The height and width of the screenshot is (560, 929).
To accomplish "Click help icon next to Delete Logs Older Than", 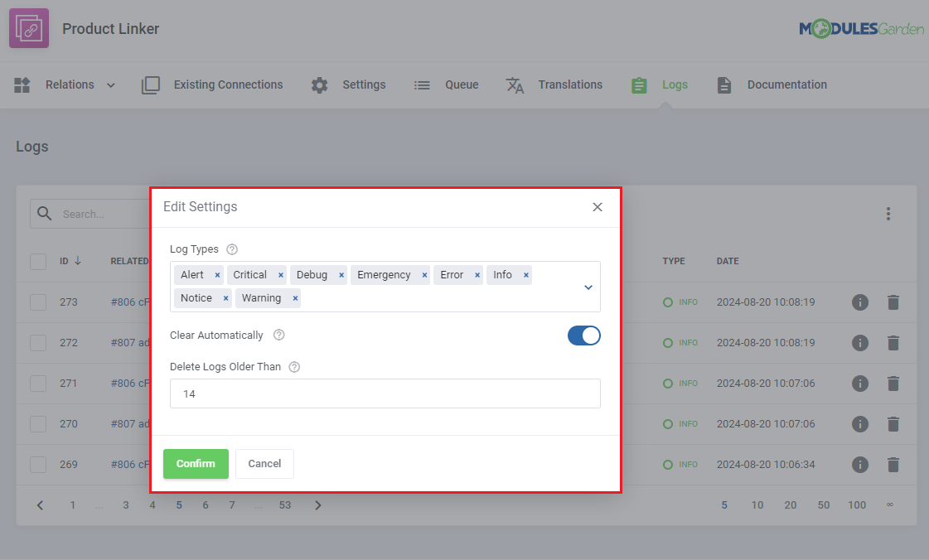I will pos(294,367).
